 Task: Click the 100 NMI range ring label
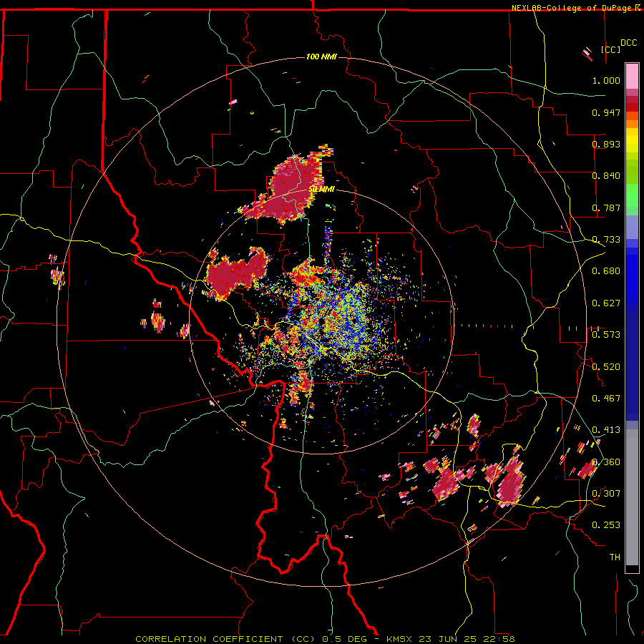[x=321, y=57]
